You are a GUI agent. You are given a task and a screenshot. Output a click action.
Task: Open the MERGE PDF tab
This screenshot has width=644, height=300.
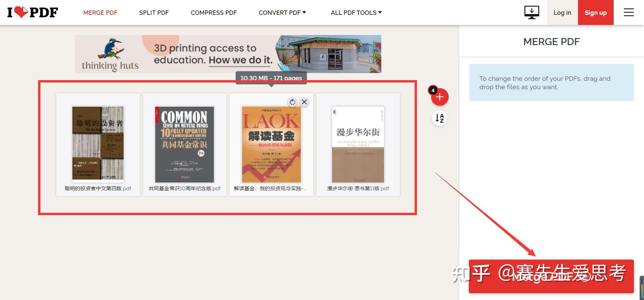pyautogui.click(x=100, y=12)
